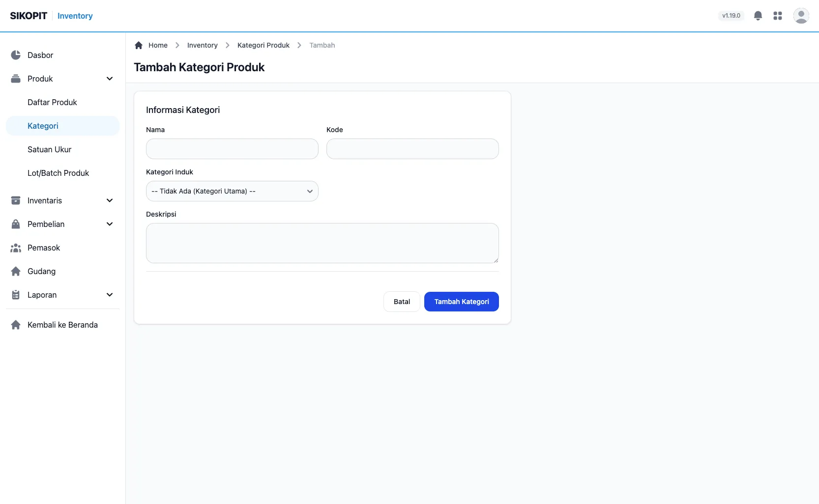Expand the Inventaris menu chevron
This screenshot has height=504, width=819.
click(x=110, y=200)
